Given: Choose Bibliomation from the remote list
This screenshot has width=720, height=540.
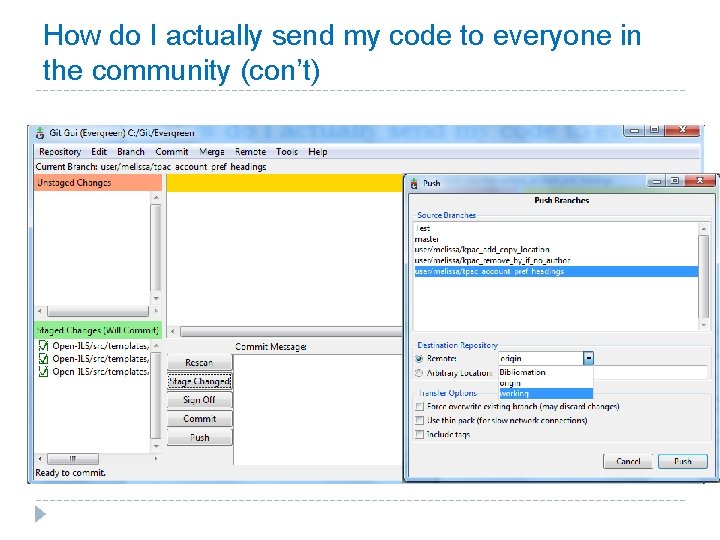Looking at the screenshot, I should pyautogui.click(x=546, y=372).
